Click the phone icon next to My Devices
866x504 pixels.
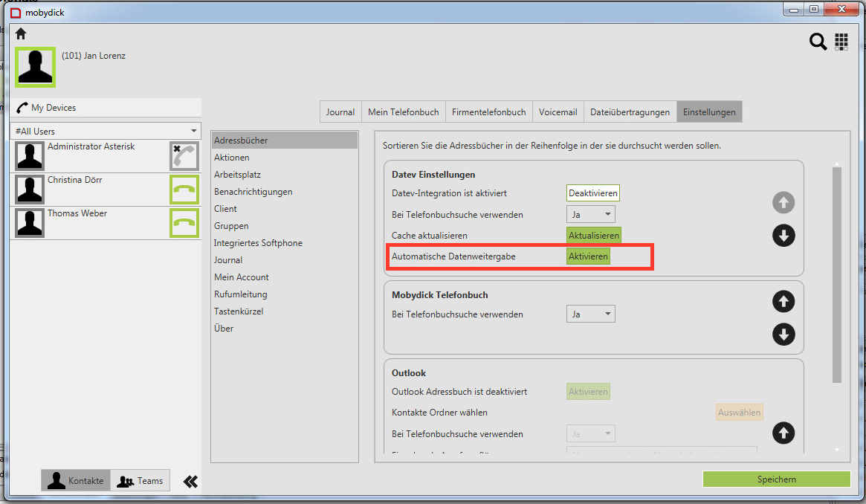pyautogui.click(x=22, y=107)
